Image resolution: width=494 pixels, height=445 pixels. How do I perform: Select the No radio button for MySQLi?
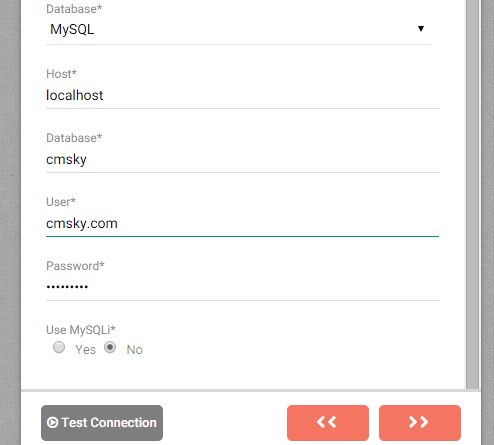coord(110,347)
